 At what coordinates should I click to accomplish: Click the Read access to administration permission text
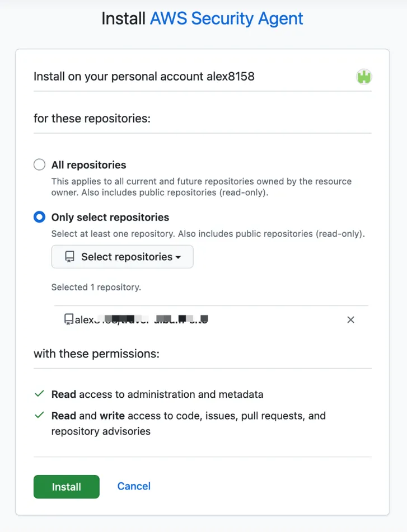pos(157,394)
